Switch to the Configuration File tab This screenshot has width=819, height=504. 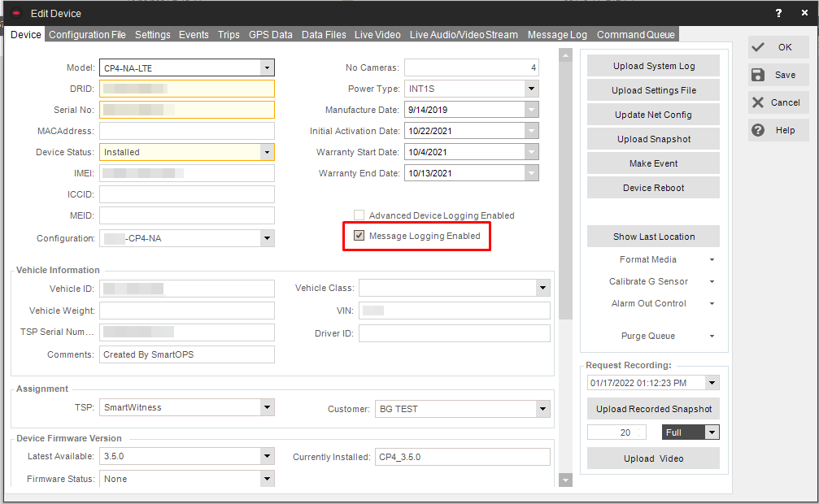pyautogui.click(x=87, y=35)
